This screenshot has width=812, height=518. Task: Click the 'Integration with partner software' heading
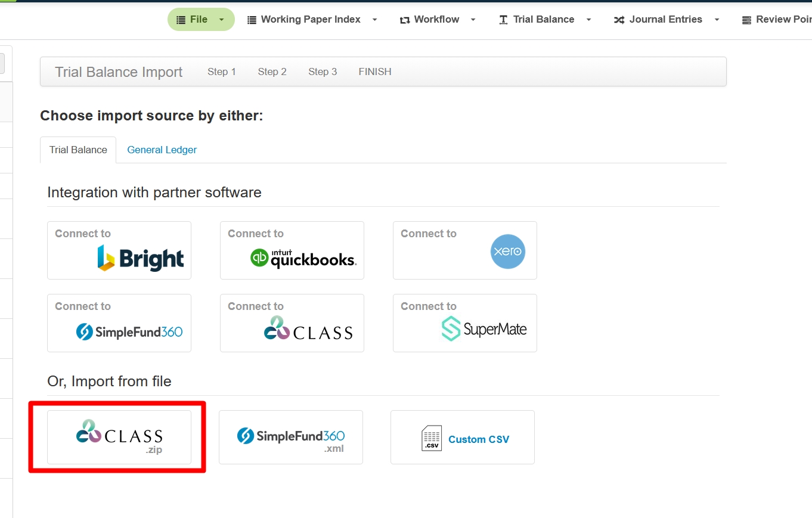[154, 193]
